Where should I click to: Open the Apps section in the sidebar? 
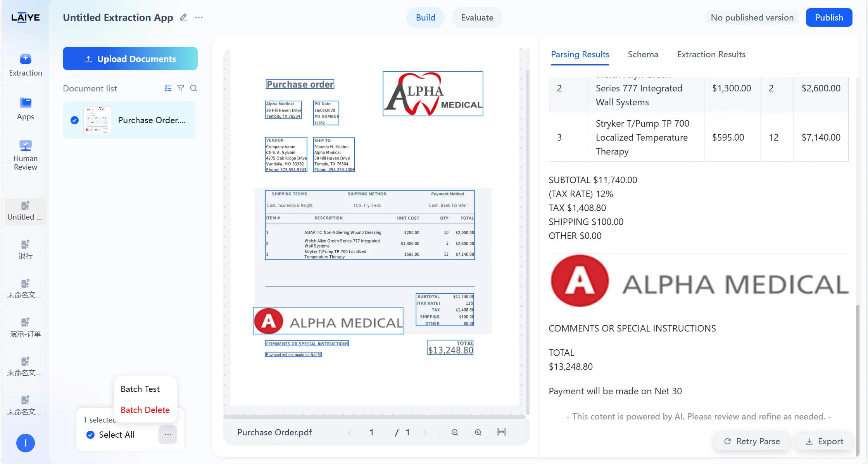click(26, 109)
